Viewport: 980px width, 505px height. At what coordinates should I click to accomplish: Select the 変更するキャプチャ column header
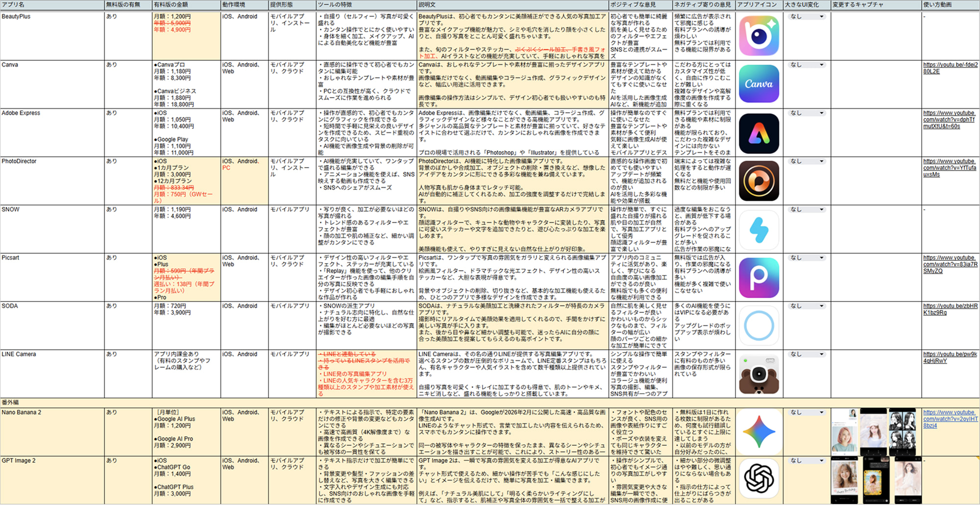(x=876, y=5)
